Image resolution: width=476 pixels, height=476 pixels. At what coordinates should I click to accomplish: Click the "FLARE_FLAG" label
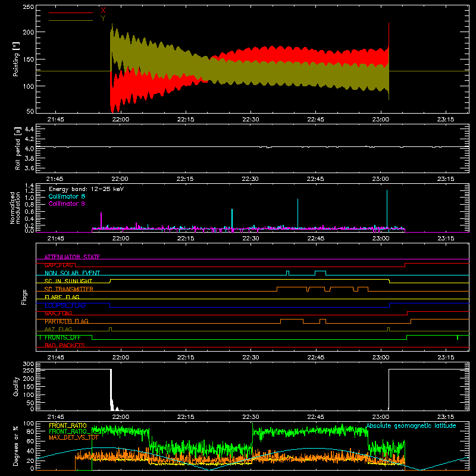[x=62, y=297]
